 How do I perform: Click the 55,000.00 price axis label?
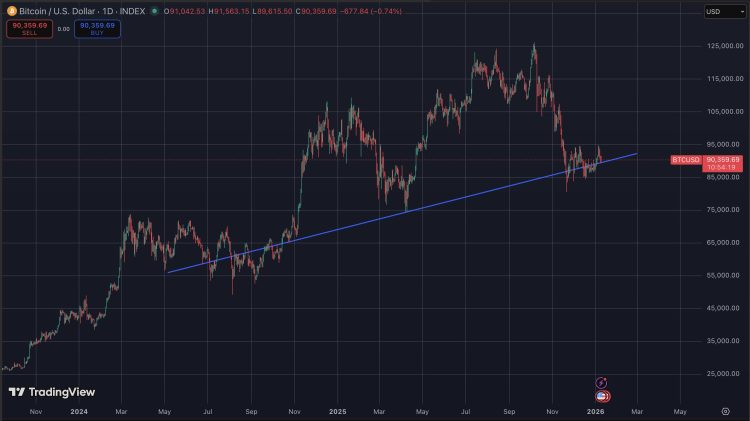[723, 275]
